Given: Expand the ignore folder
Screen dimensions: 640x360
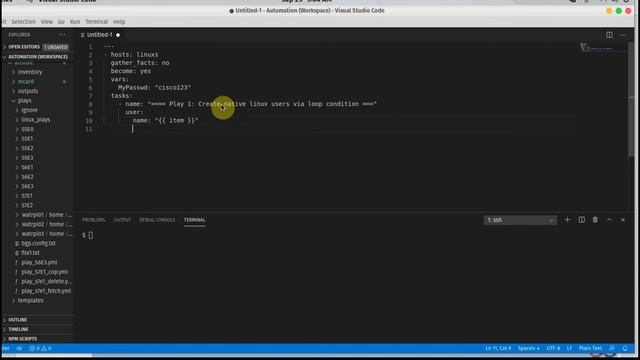Looking at the screenshot, I should (x=29, y=110).
